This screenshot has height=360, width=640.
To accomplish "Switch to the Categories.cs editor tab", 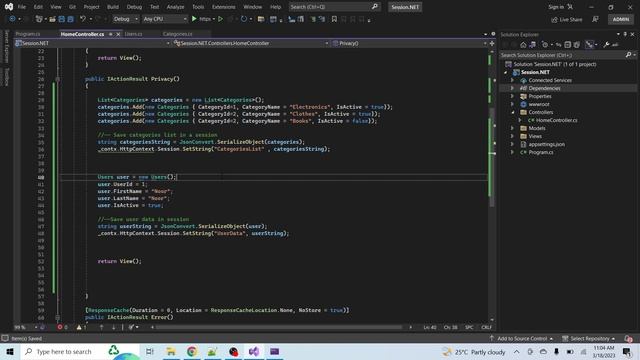I will [x=178, y=34].
